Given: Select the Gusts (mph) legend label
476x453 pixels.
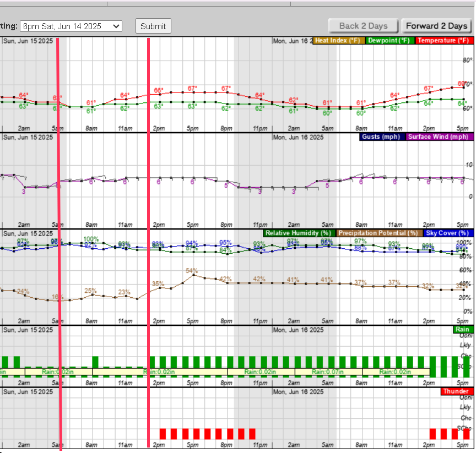Looking at the screenshot, I should click(382, 137).
